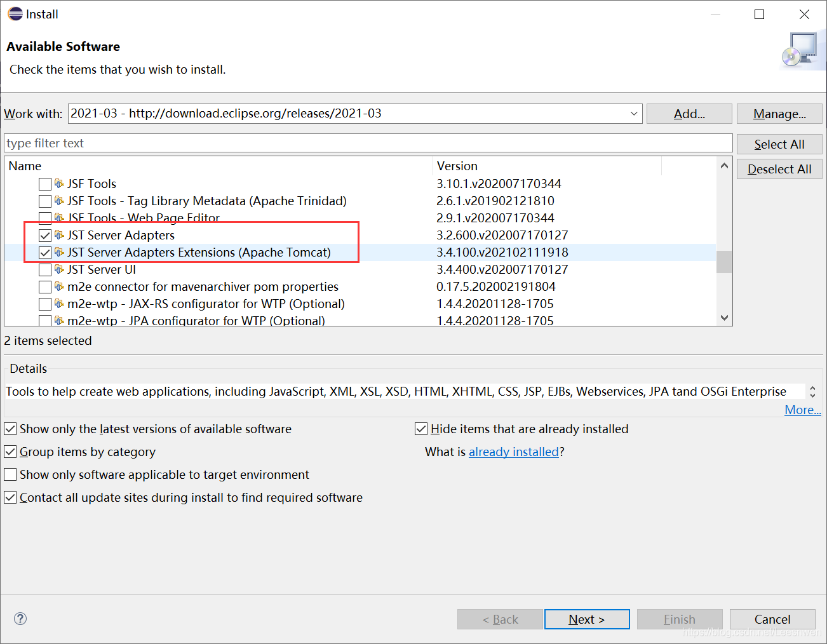Toggle Show only the latest versions option

tap(10, 429)
